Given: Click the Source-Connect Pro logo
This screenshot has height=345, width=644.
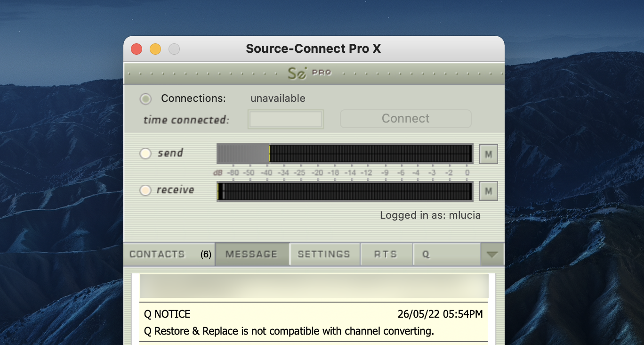Looking at the screenshot, I should tap(309, 73).
